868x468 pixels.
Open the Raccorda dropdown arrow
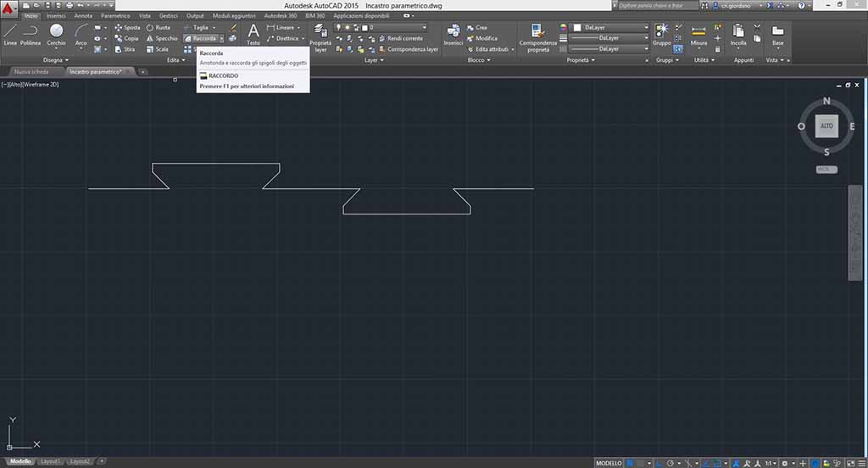click(x=221, y=38)
